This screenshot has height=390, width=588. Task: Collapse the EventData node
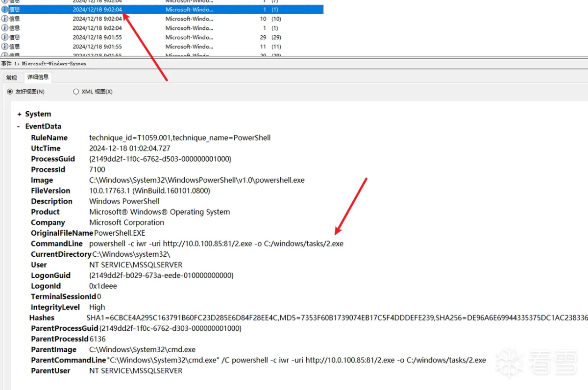coord(19,126)
